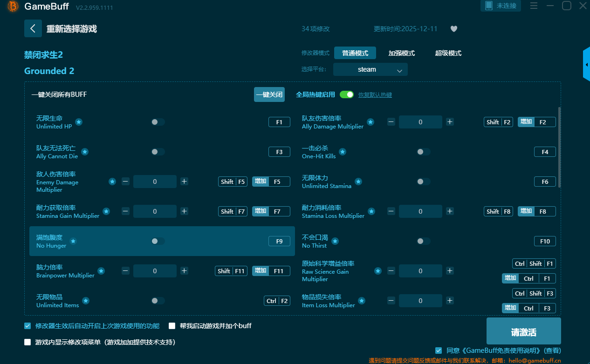Click the phone connection status icon
The height and width of the screenshot is (364, 590).
489,6
